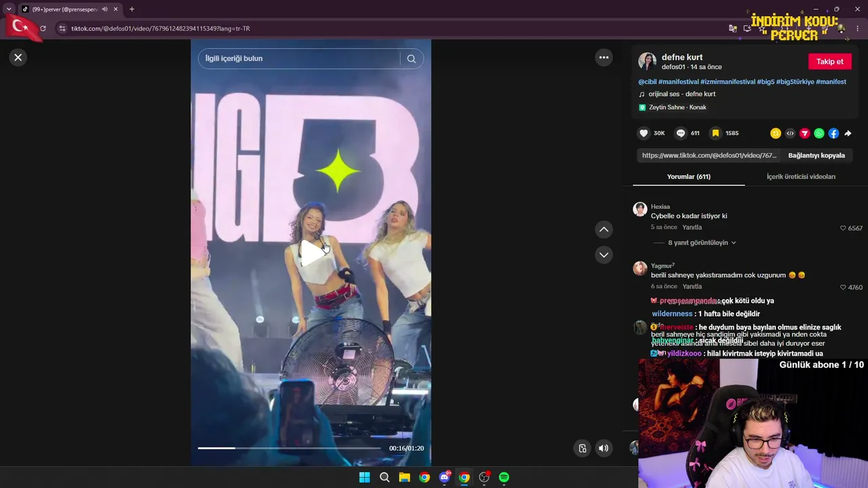Open more share options arrow
This screenshot has height=488, width=868.
pos(848,134)
